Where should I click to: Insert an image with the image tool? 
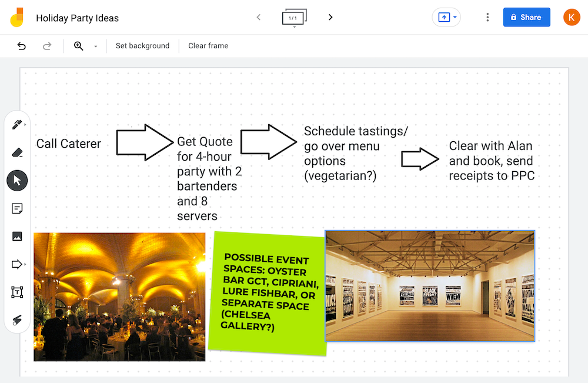pos(17,237)
